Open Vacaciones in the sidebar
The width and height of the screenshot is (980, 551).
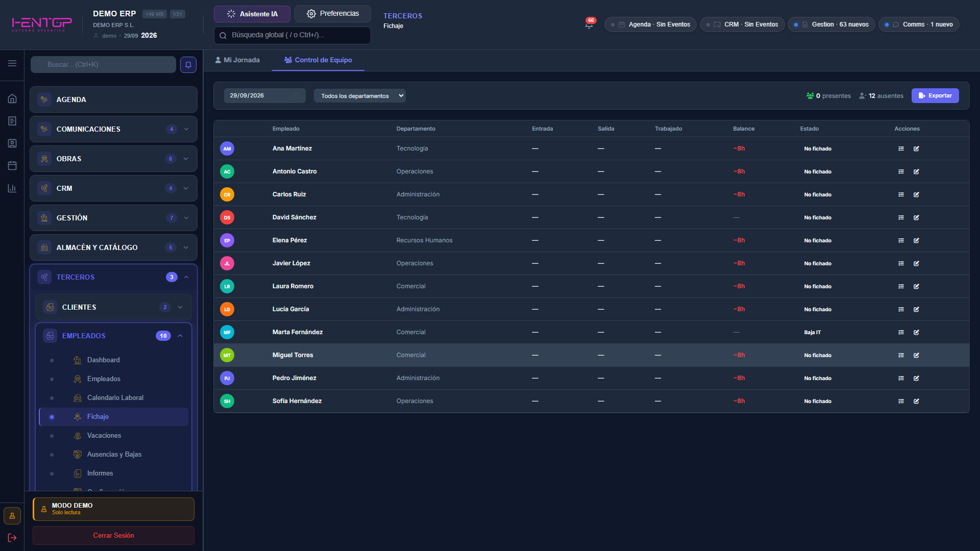pos(113,435)
